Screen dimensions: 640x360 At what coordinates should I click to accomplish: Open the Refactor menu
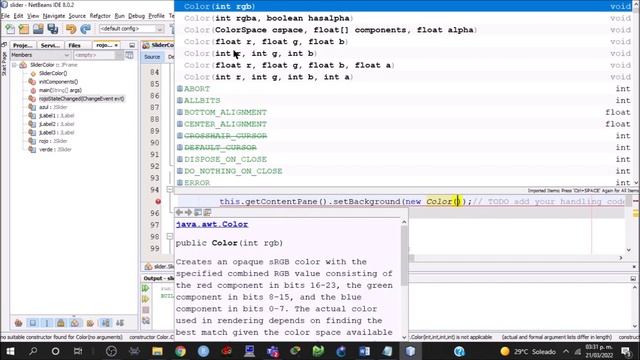[x=100, y=16]
